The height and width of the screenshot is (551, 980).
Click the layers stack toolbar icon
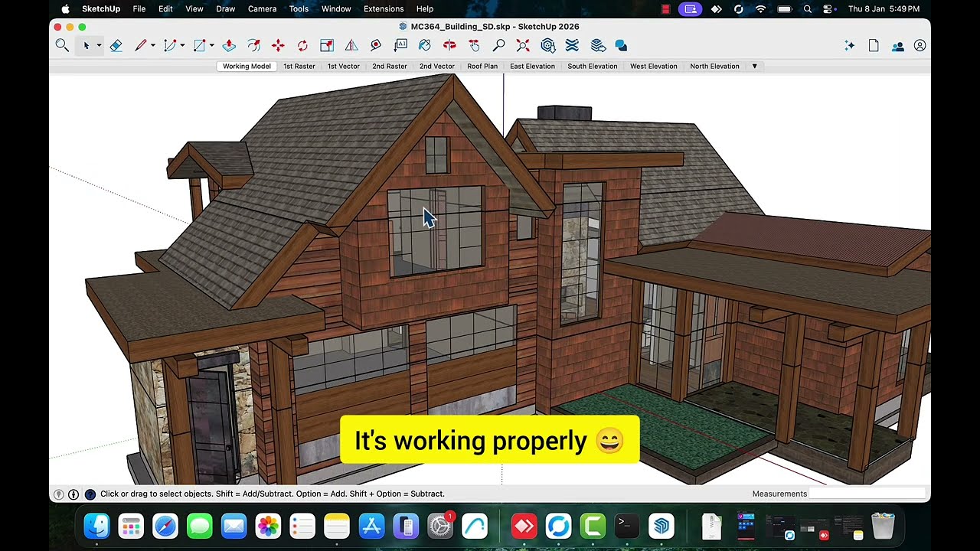pos(598,46)
